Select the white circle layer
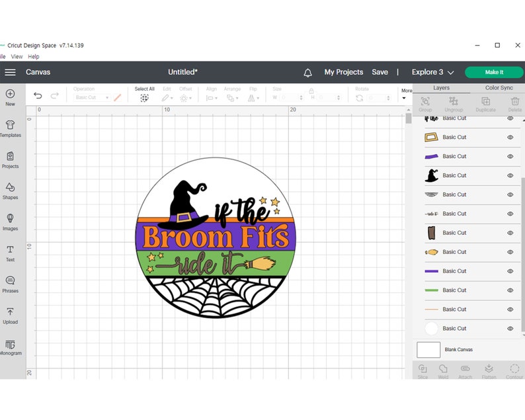The width and height of the screenshot is (525, 420). point(472,329)
